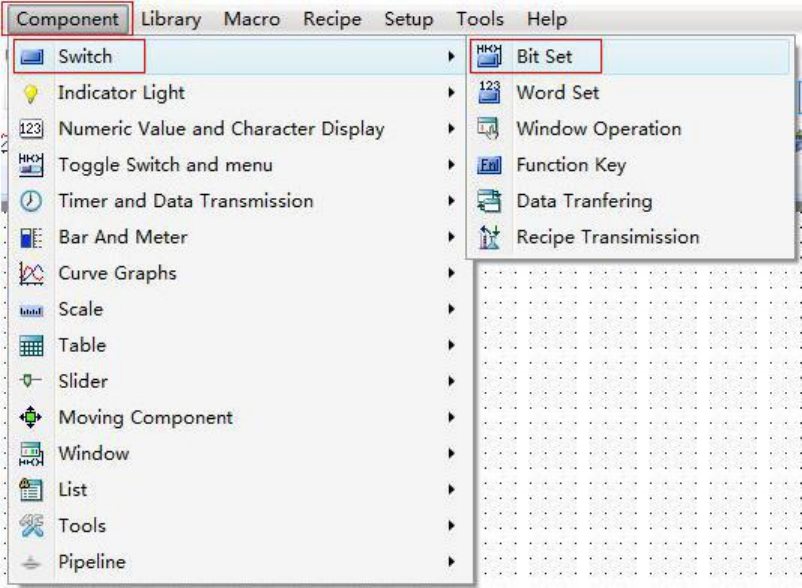The width and height of the screenshot is (802, 588).
Task: Click the Data Tranfering icon
Action: pyautogui.click(x=489, y=201)
